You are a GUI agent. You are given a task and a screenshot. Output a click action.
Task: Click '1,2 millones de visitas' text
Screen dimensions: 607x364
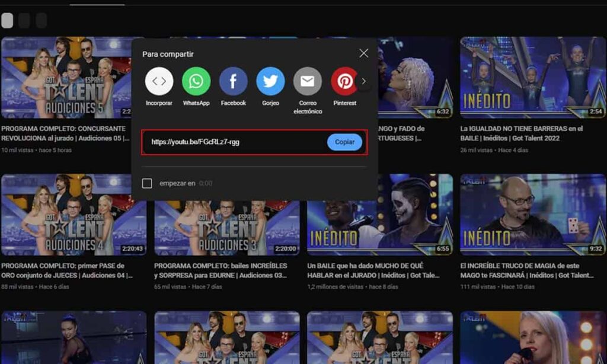[x=336, y=287]
